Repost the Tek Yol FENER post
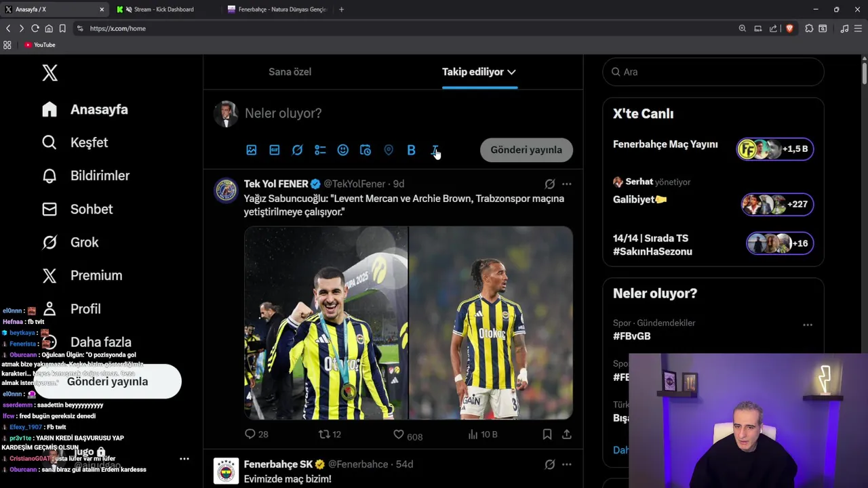Viewport: 868px width, 488px height. (x=330, y=434)
